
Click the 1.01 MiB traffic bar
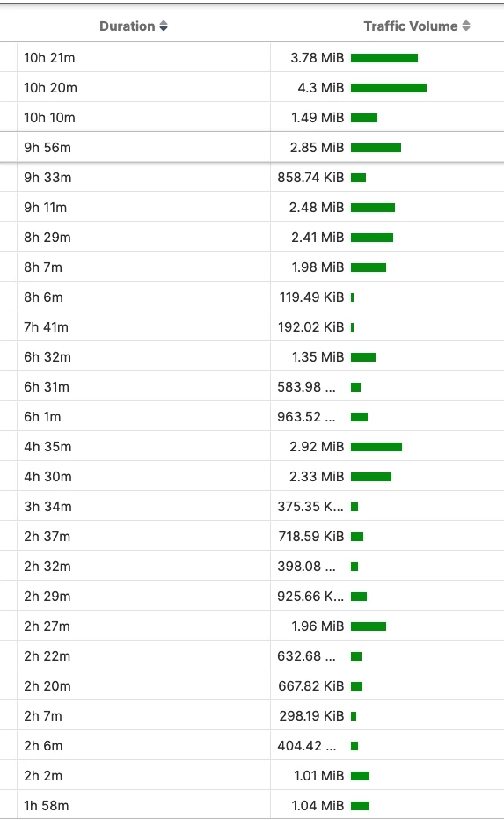coord(361,775)
